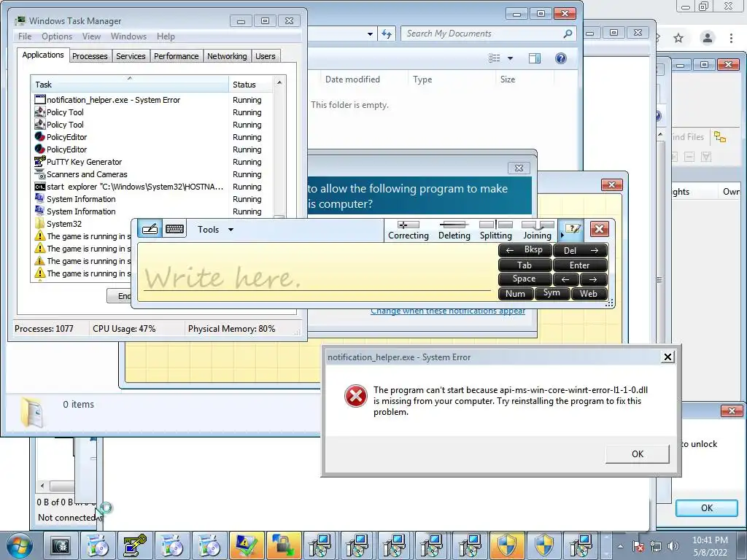Click OK in the System Error dialog

point(638,454)
